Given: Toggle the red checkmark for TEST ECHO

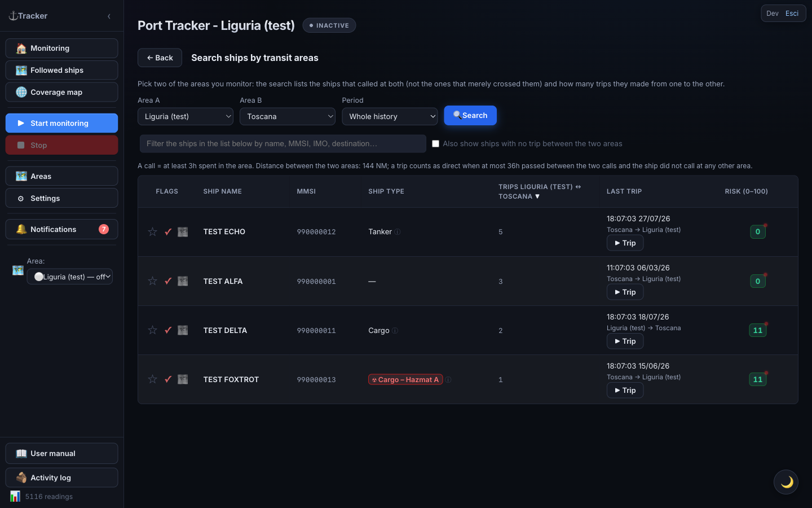Looking at the screenshot, I should coord(168,232).
